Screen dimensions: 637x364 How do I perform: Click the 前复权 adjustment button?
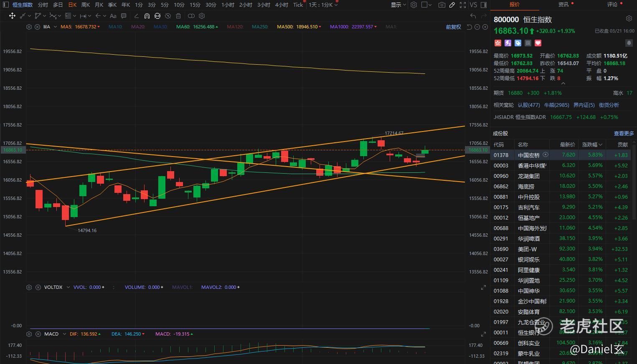point(453,27)
